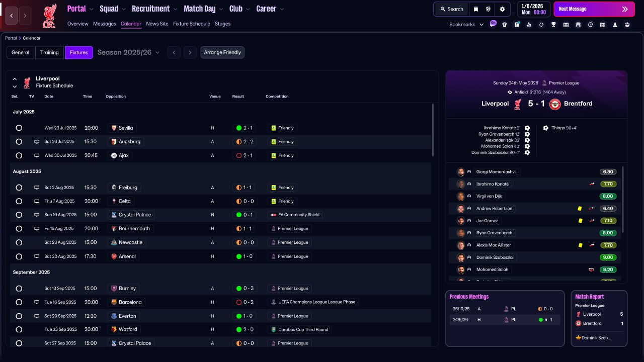Image resolution: width=644 pixels, height=362 pixels.
Task: Open the 9+ notifications chat icon
Action: (x=493, y=24)
